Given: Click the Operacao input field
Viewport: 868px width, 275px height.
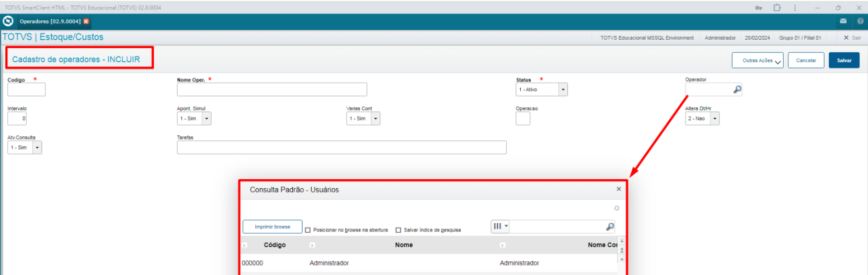Looking at the screenshot, I should pos(523,119).
